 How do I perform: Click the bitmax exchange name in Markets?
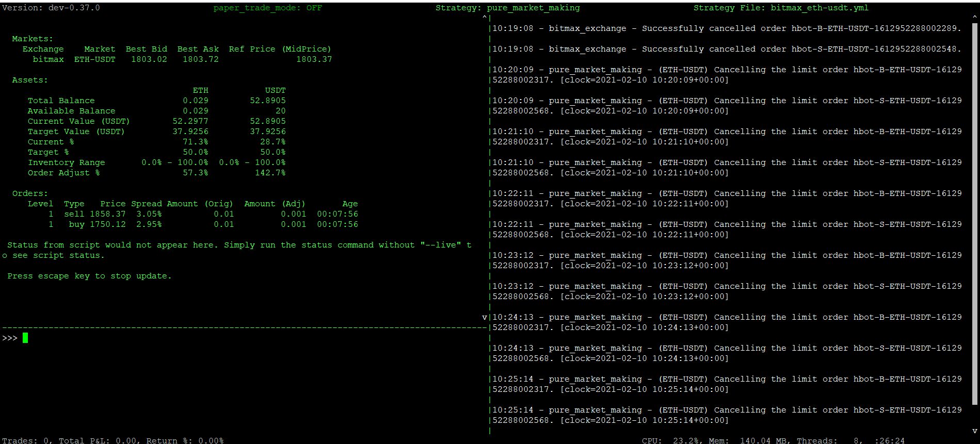tap(49, 59)
